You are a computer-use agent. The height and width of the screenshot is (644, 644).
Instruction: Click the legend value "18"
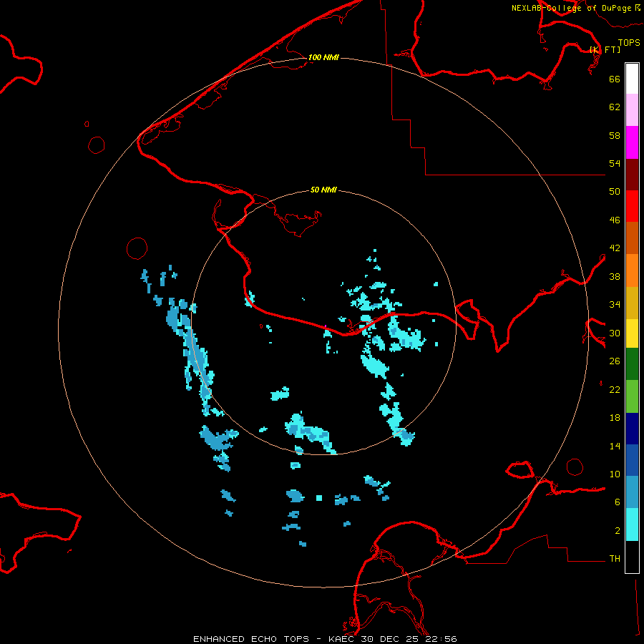[615, 418]
